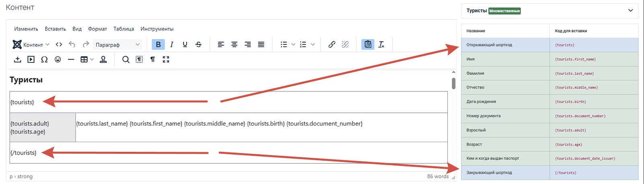
Task: Insert special character omega icon
Action: coord(44,60)
